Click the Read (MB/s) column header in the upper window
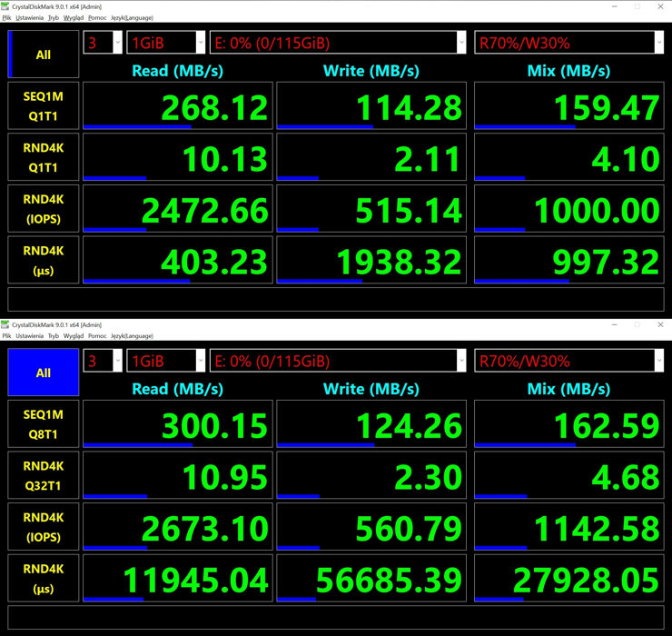The width and height of the screenshot is (672, 636). coord(177,71)
